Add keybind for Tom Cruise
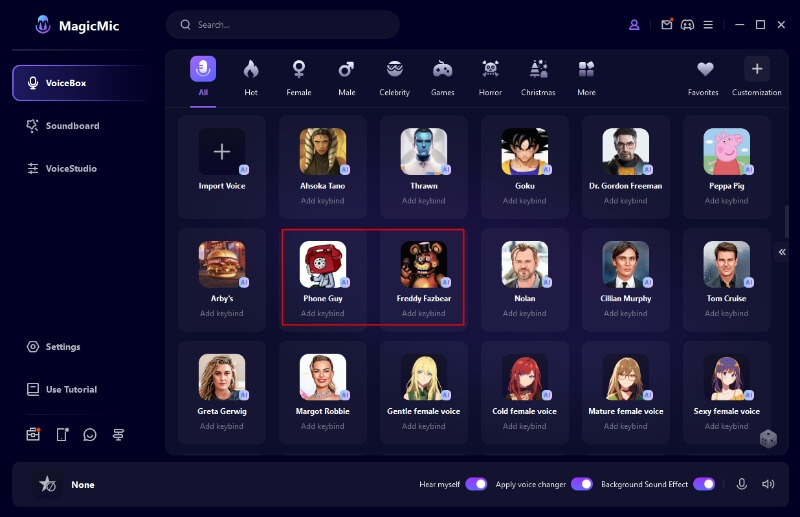 click(x=727, y=313)
